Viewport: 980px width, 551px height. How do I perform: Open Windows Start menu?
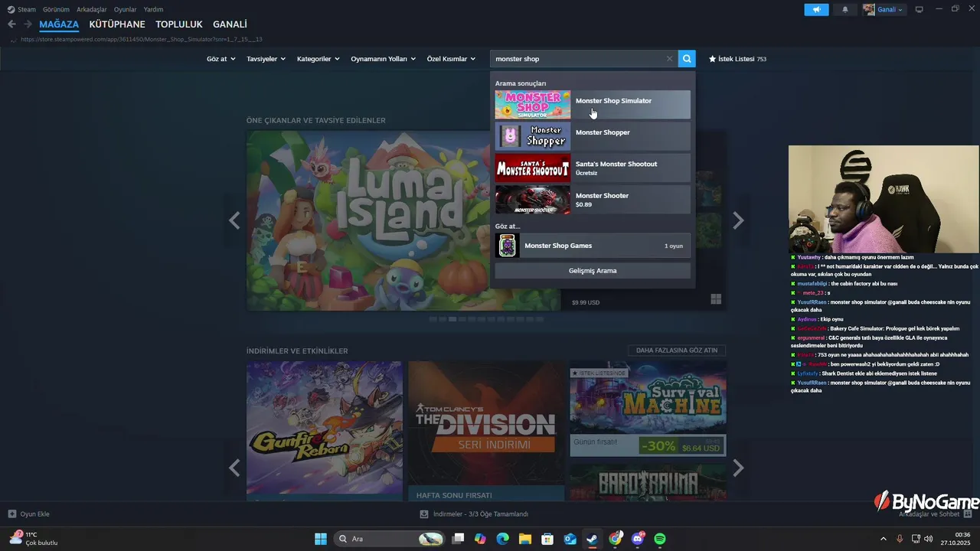pyautogui.click(x=321, y=539)
